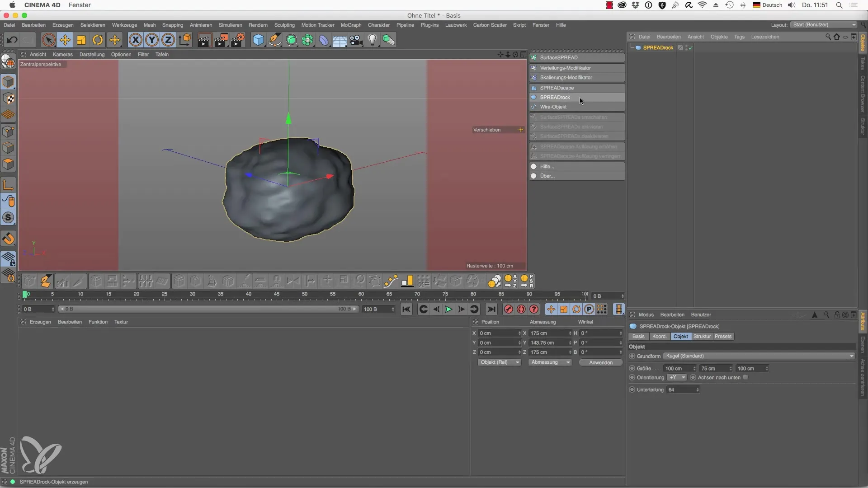
Task: Open the Fenster menu in macOS bar
Action: [x=80, y=5]
